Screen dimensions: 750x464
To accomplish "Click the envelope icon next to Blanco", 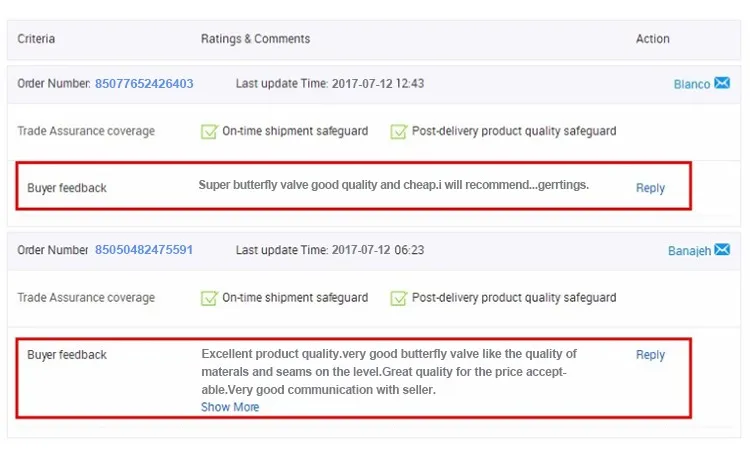I will pyautogui.click(x=722, y=84).
